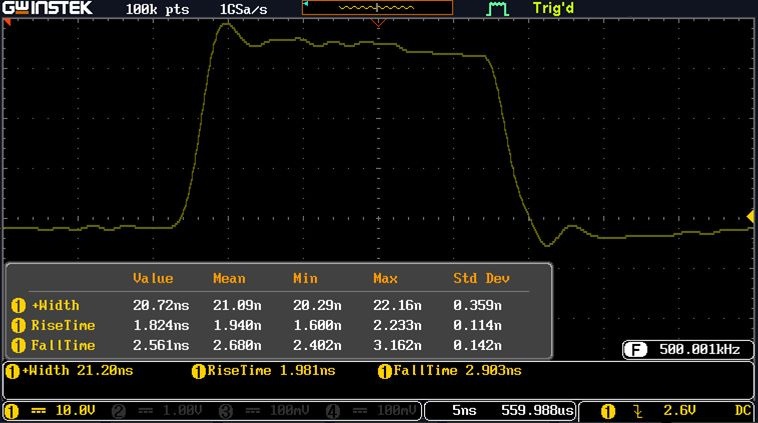
Task: Click channel 1 icon beside +Width statistics row
Action: point(18,306)
